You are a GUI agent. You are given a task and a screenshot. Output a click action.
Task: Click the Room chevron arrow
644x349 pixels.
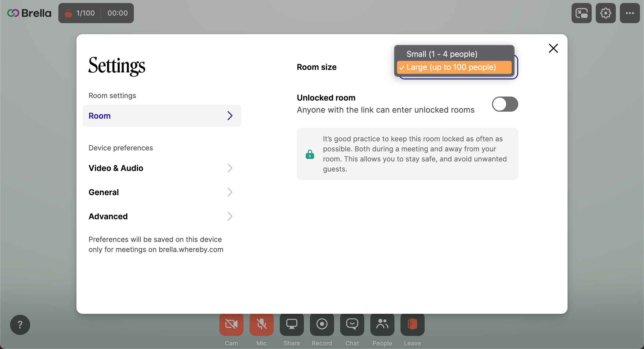tap(230, 116)
